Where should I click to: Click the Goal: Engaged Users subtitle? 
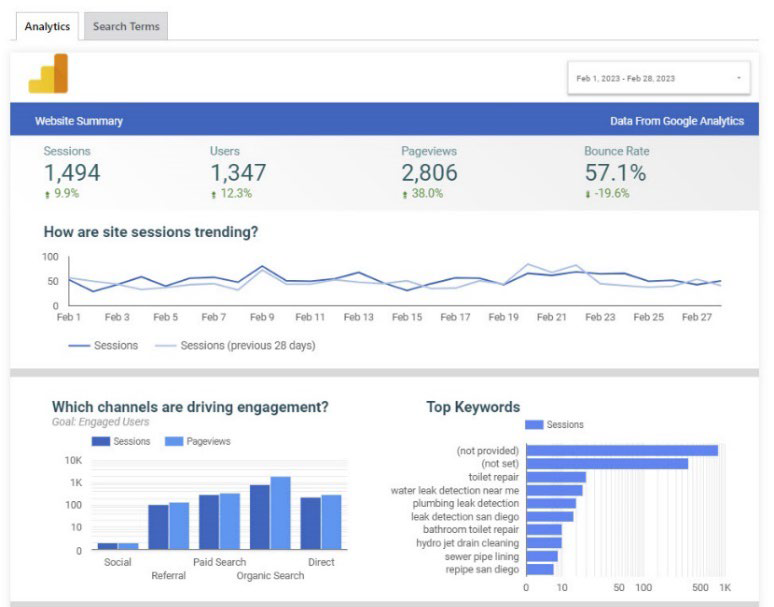100,422
